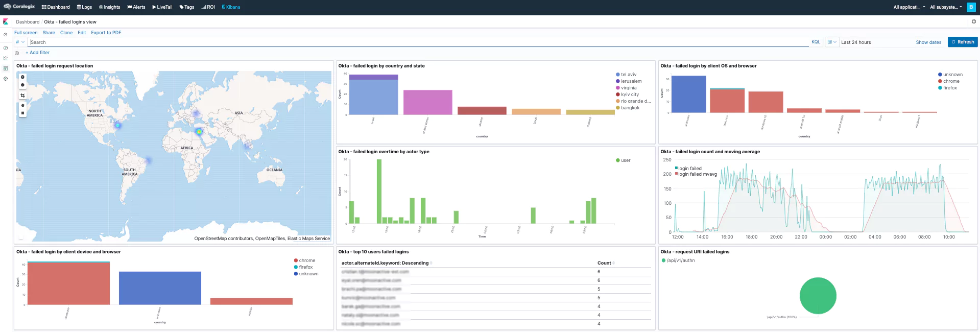This screenshot has height=332, width=980.
Task: Toggle chrome legend in client device chart
Action: pos(304,260)
